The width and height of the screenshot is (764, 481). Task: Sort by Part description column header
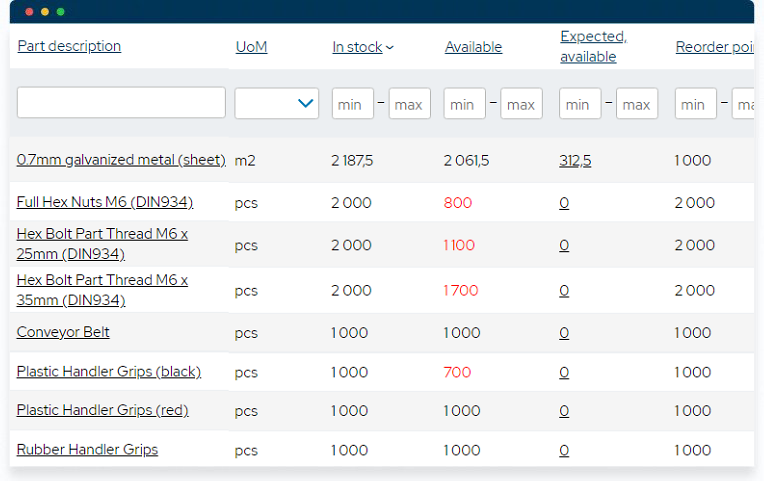[69, 46]
